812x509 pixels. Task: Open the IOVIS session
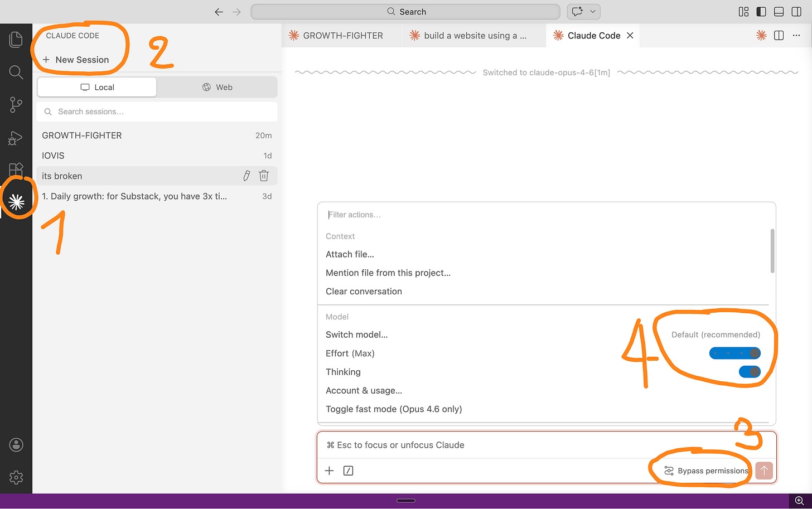pos(157,156)
